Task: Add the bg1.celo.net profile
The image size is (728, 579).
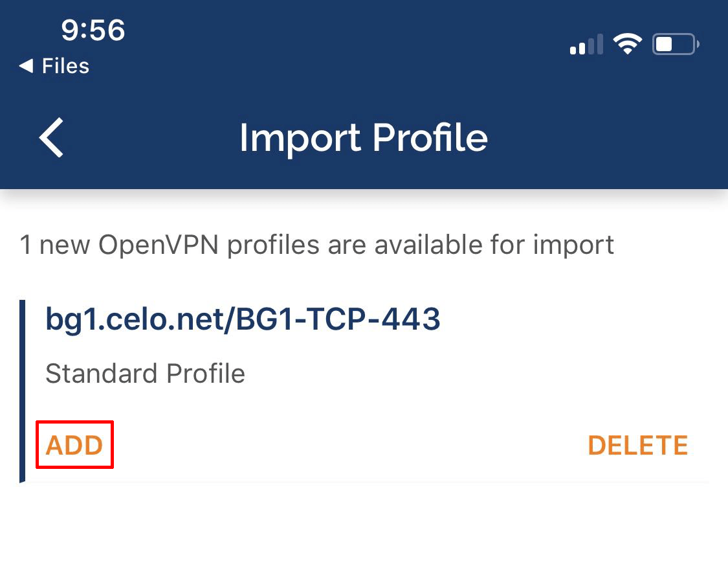Action: click(x=74, y=445)
